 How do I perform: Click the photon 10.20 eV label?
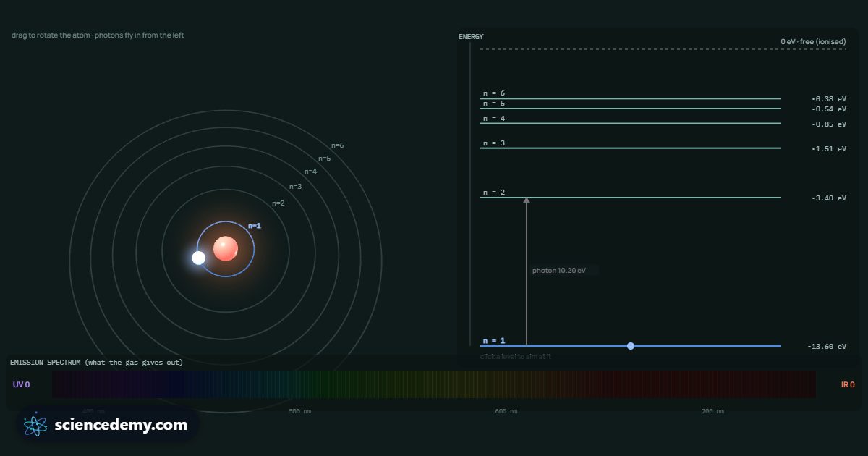559,271
